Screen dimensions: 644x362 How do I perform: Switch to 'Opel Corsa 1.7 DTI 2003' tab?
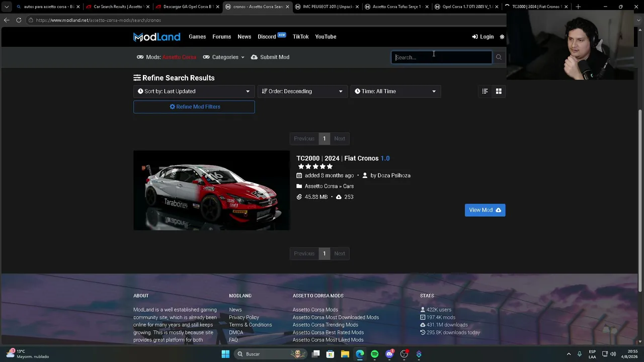click(x=466, y=7)
